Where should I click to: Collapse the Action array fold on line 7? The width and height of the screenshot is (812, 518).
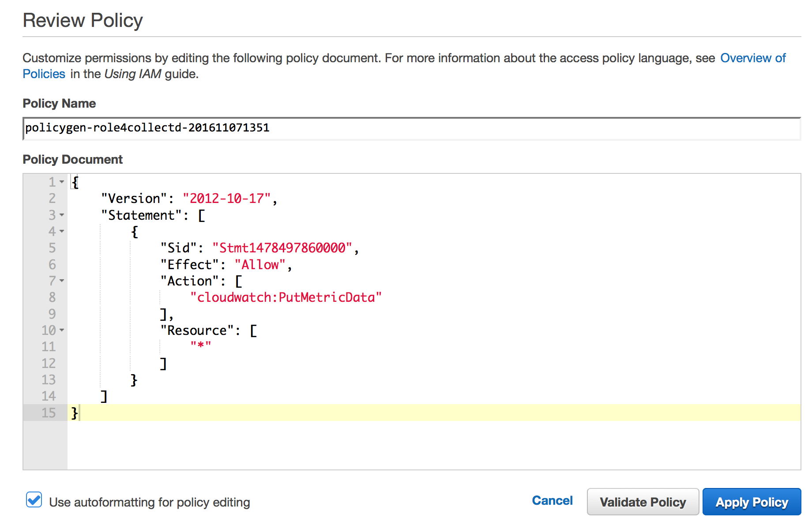(x=62, y=281)
